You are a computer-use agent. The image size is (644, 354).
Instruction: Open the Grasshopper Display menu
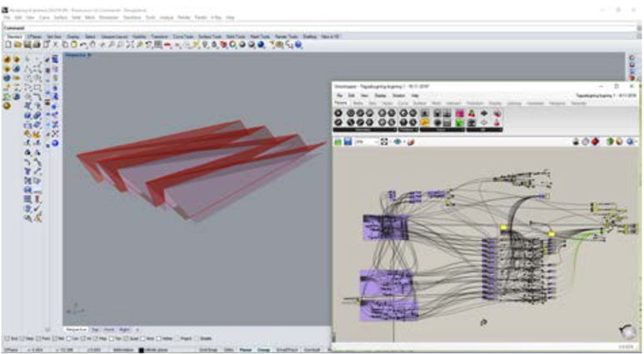click(x=381, y=95)
